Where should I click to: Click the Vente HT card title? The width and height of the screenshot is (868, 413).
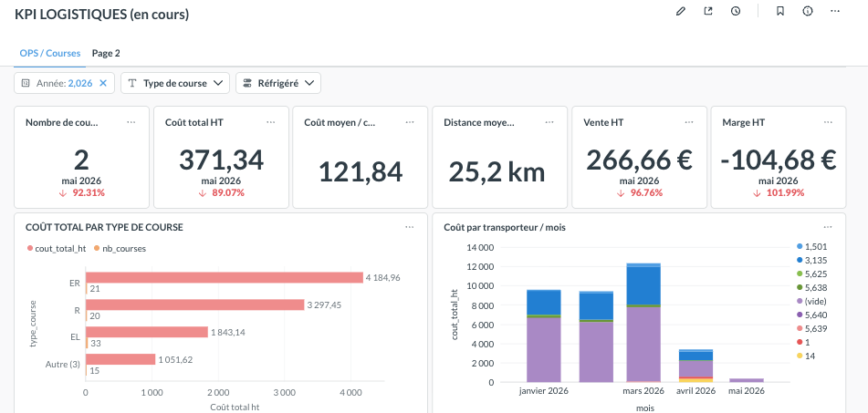coord(603,123)
